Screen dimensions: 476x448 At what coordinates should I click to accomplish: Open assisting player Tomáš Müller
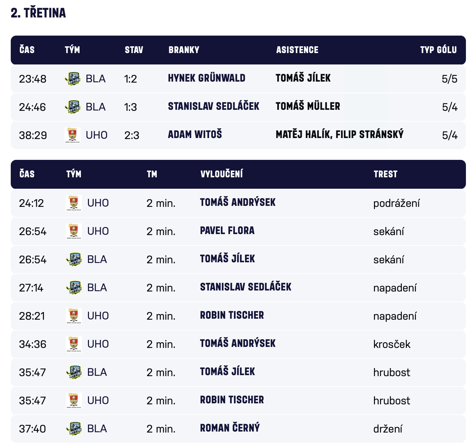tap(308, 106)
